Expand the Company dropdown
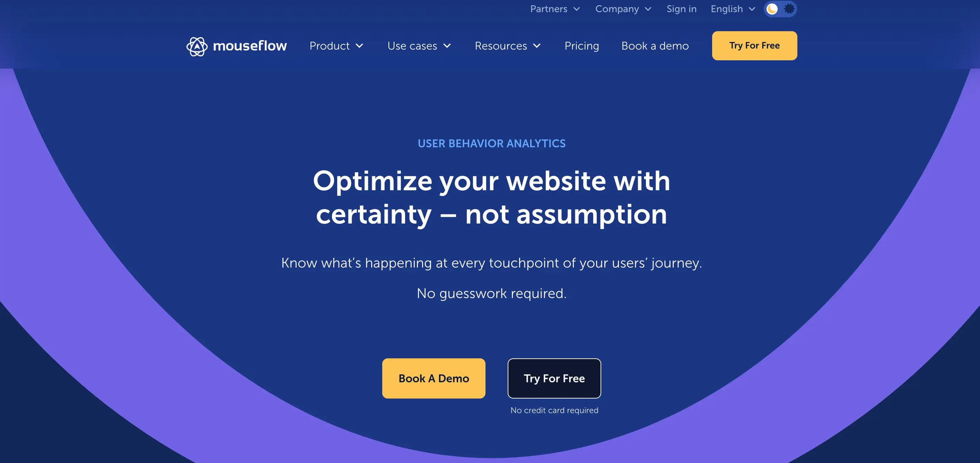 pos(622,9)
